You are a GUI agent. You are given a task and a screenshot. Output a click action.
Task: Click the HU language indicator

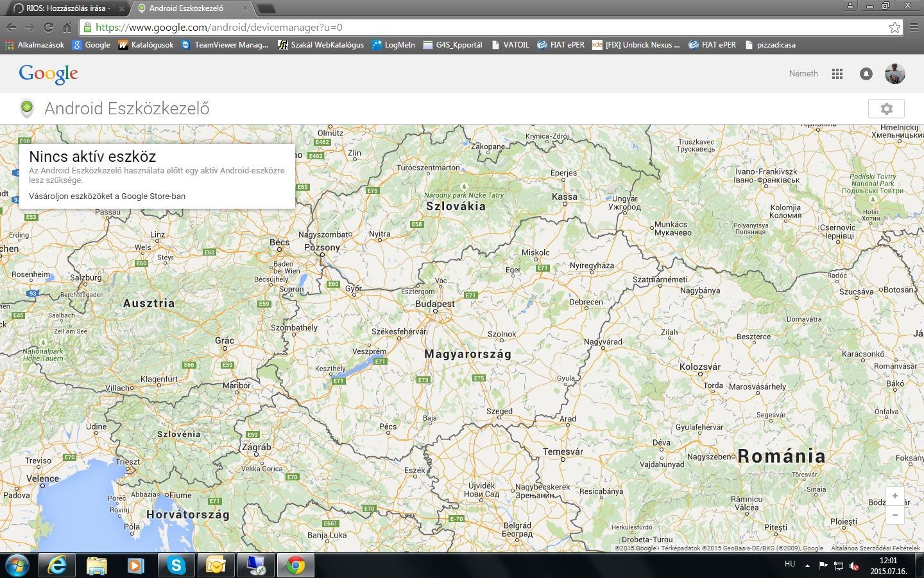coord(790,565)
